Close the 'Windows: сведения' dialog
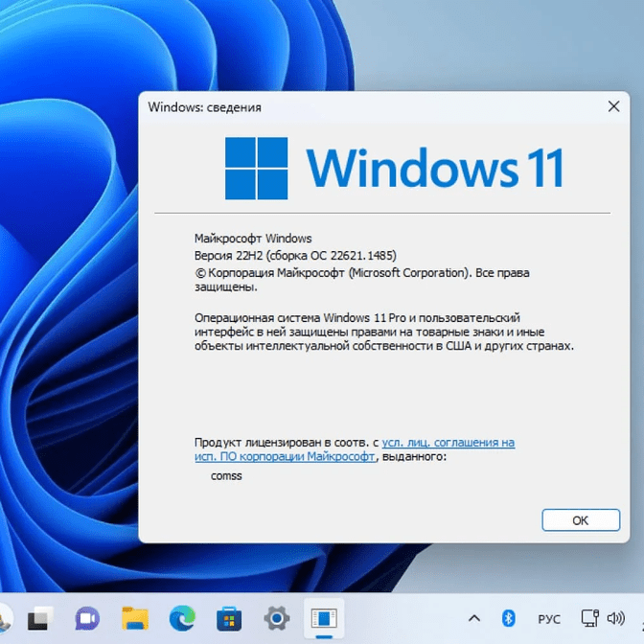The height and width of the screenshot is (644, 644). [x=613, y=106]
